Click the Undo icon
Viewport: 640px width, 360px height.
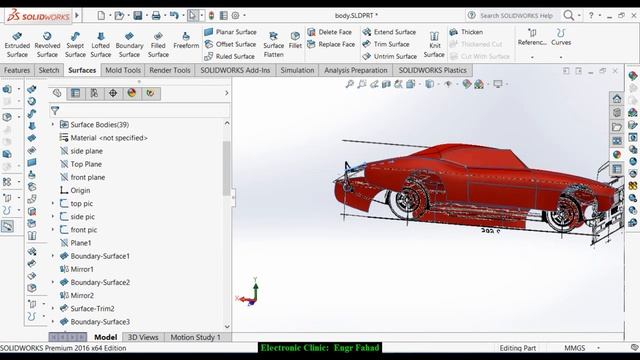tap(174, 16)
